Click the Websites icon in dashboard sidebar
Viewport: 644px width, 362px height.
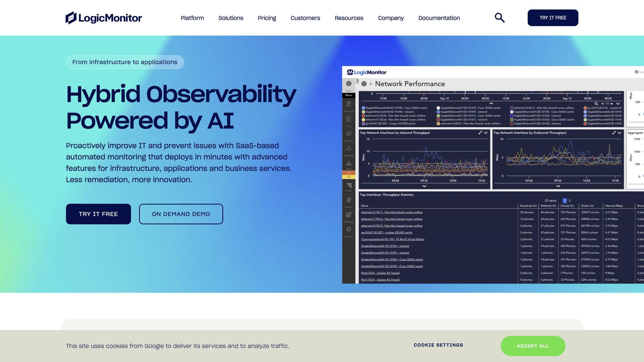coord(348,134)
